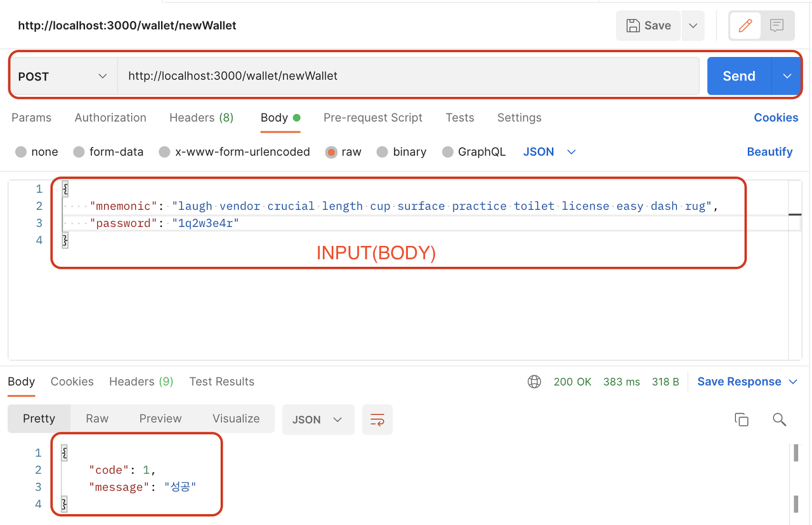
Task: Click the 318 B response size
Action: 665,382
